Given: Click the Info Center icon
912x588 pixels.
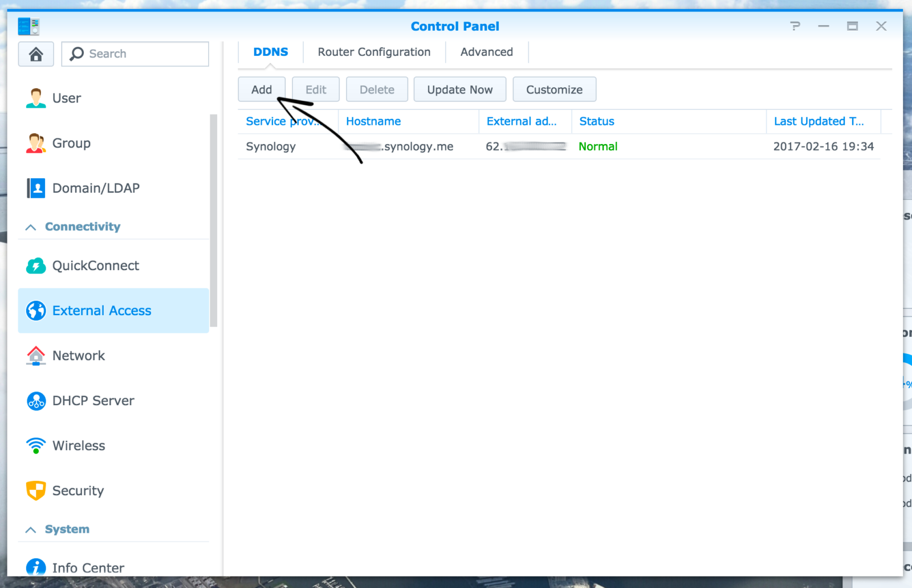Looking at the screenshot, I should 36,567.
